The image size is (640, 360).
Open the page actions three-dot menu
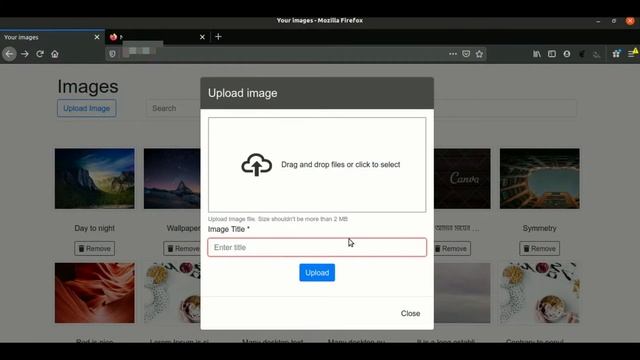[x=453, y=54]
